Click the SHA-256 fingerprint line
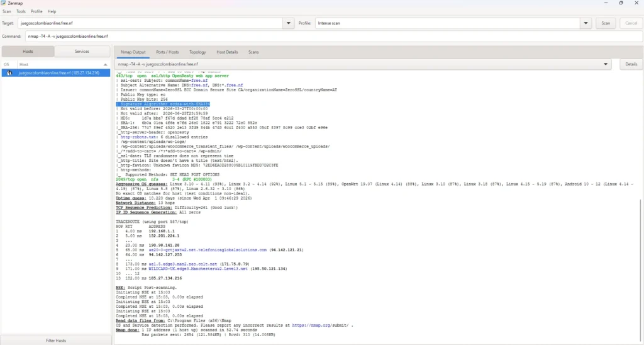This screenshot has height=345, width=644. click(x=222, y=128)
